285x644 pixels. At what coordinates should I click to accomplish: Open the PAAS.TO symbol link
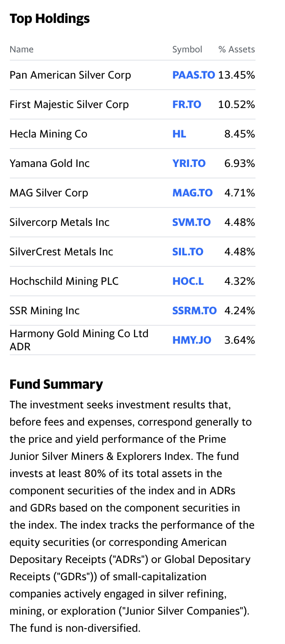tap(193, 75)
